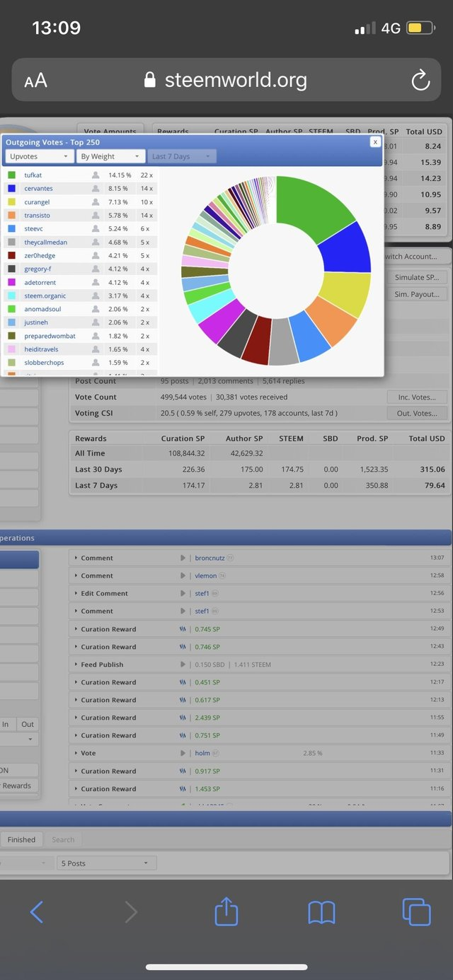The height and width of the screenshot is (980, 453).
Task: Click the user icon beside transisto
Action: point(96,216)
